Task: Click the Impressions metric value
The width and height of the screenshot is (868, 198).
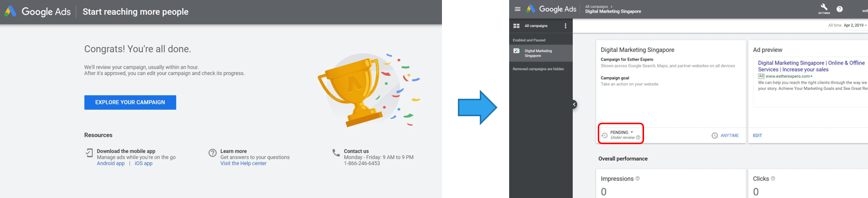Action: [604, 192]
